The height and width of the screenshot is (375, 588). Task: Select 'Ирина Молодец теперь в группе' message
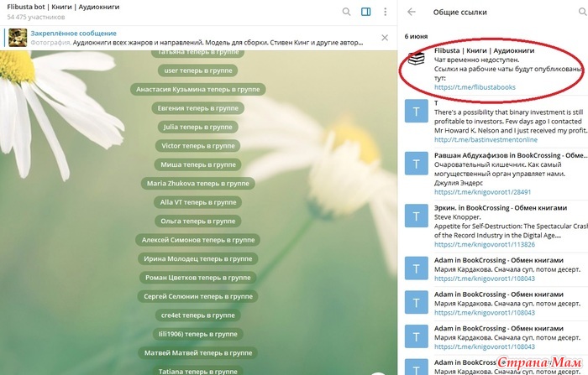point(198,259)
